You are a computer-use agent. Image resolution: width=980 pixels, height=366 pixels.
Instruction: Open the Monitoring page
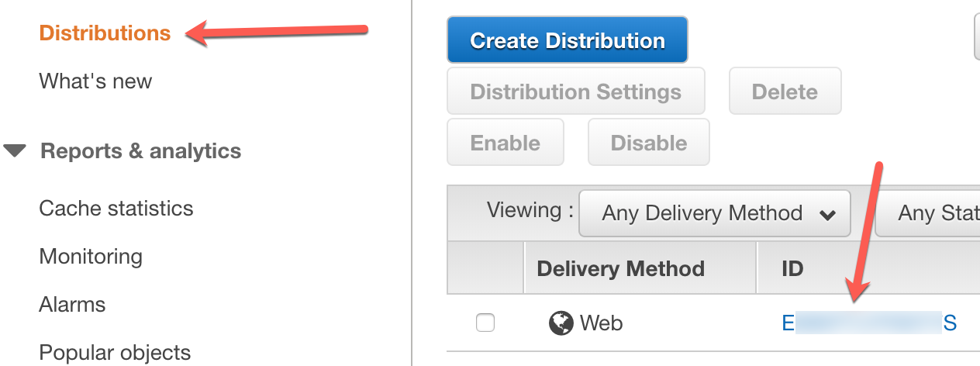point(91,257)
